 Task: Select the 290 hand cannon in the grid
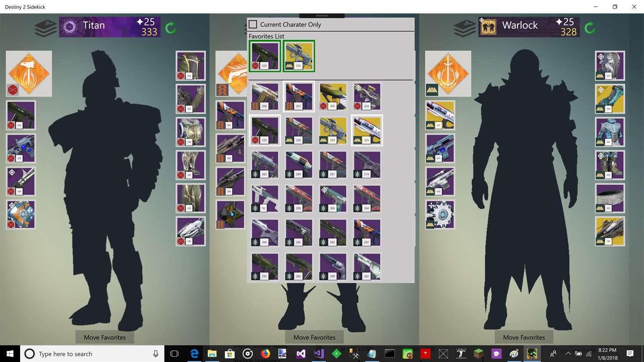click(333, 266)
